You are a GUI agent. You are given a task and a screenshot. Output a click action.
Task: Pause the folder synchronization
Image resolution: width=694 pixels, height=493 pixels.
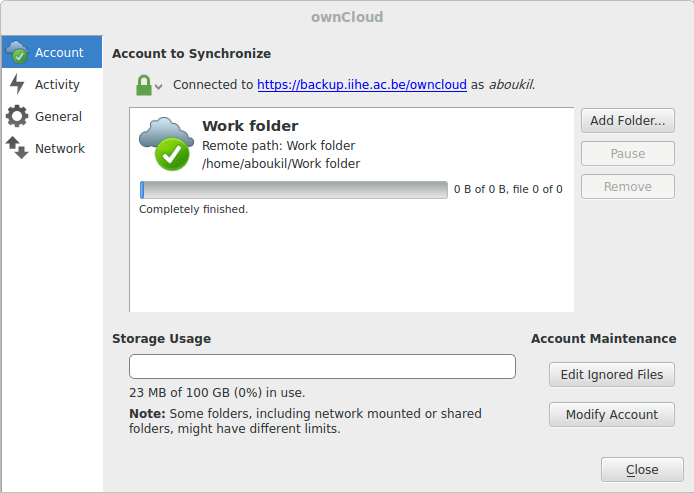coord(628,154)
